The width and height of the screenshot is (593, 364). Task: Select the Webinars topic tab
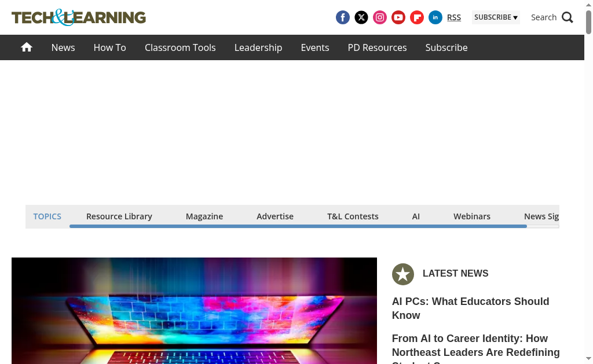[x=471, y=216]
